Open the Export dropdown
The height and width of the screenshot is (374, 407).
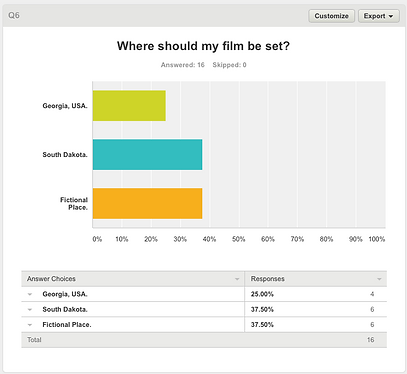379,16
